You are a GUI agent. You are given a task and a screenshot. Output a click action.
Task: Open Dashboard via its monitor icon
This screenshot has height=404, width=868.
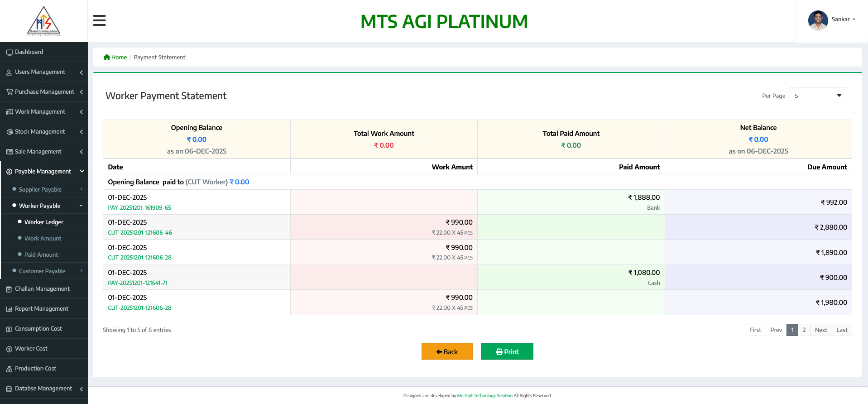9,53
